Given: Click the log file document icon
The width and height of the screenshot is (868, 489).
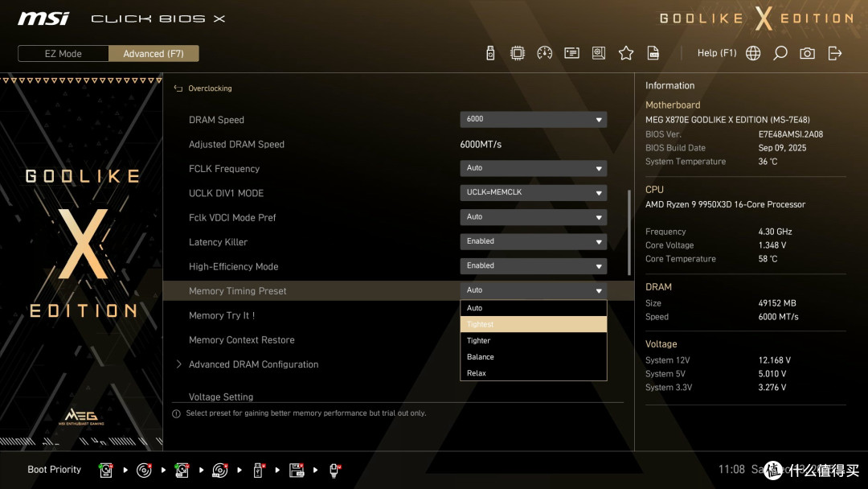Looking at the screenshot, I should [653, 53].
